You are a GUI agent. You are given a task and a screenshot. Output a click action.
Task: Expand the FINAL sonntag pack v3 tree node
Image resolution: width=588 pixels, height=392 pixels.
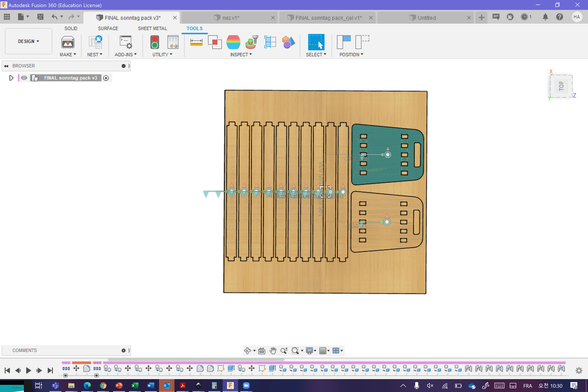pos(11,78)
